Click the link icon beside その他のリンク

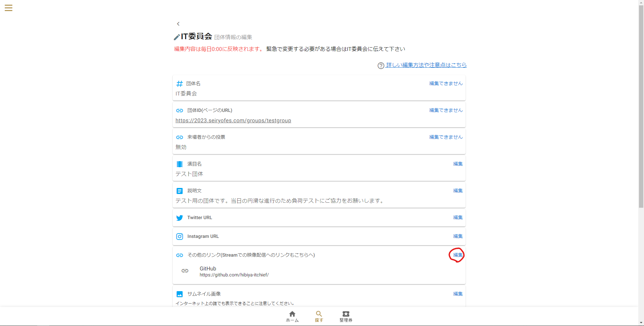click(179, 255)
